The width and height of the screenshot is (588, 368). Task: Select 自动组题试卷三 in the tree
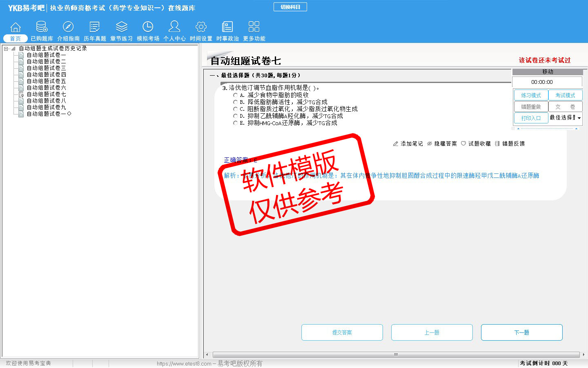46,68
